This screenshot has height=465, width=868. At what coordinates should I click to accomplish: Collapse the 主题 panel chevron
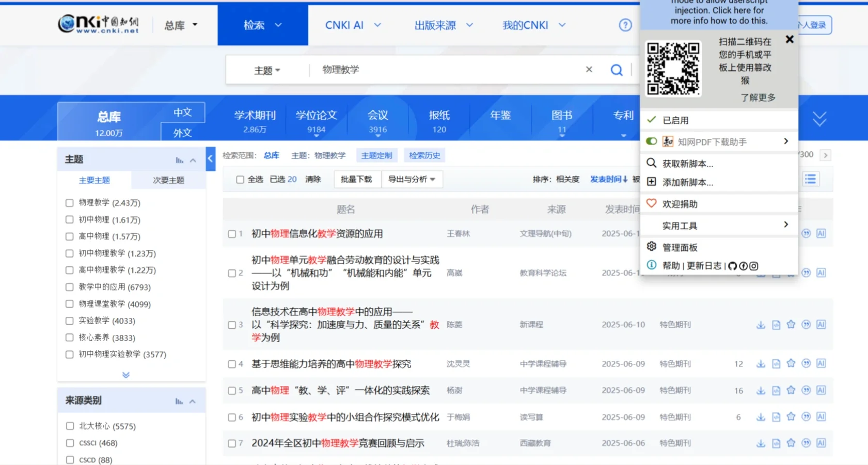click(x=193, y=160)
